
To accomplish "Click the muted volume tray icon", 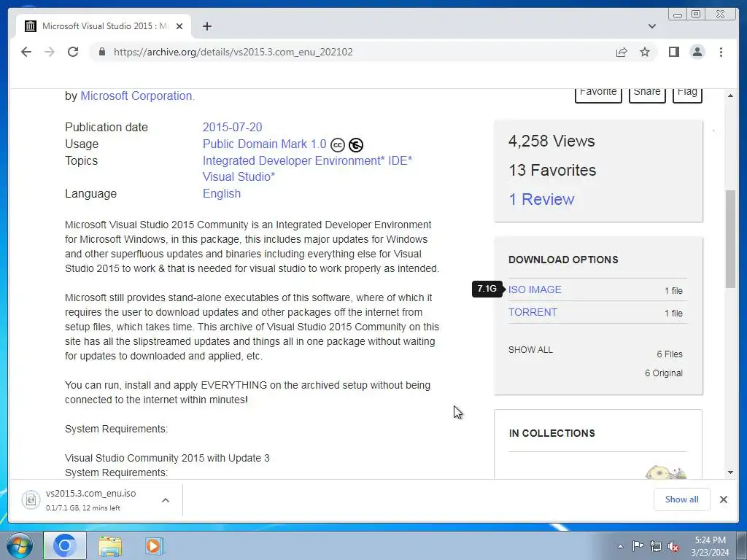I will tap(673, 546).
